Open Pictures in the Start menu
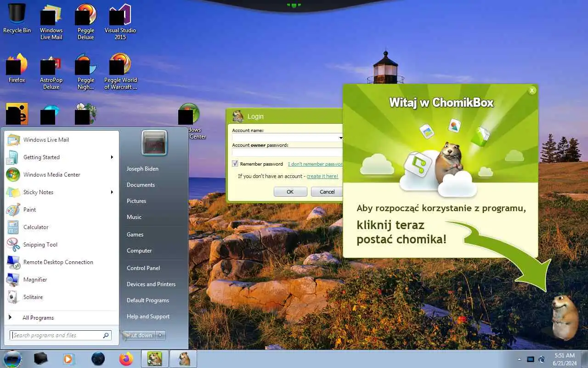 (x=136, y=201)
